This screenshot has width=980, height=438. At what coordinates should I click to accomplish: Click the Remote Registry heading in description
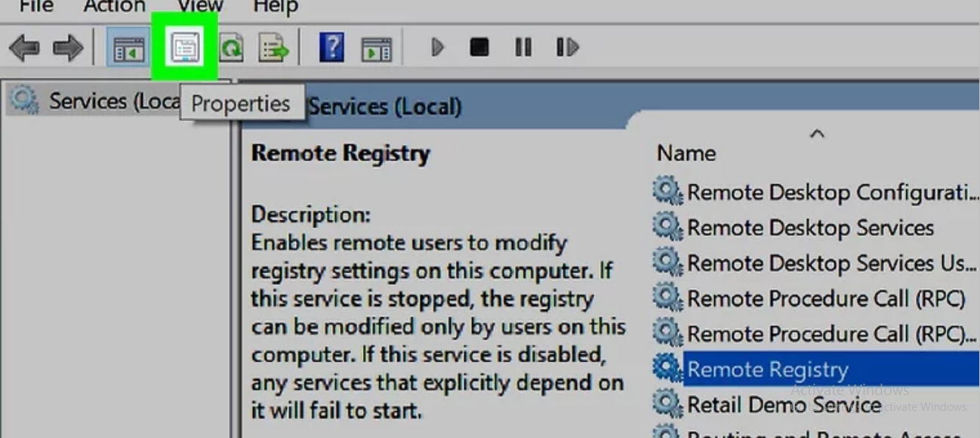[x=341, y=153]
